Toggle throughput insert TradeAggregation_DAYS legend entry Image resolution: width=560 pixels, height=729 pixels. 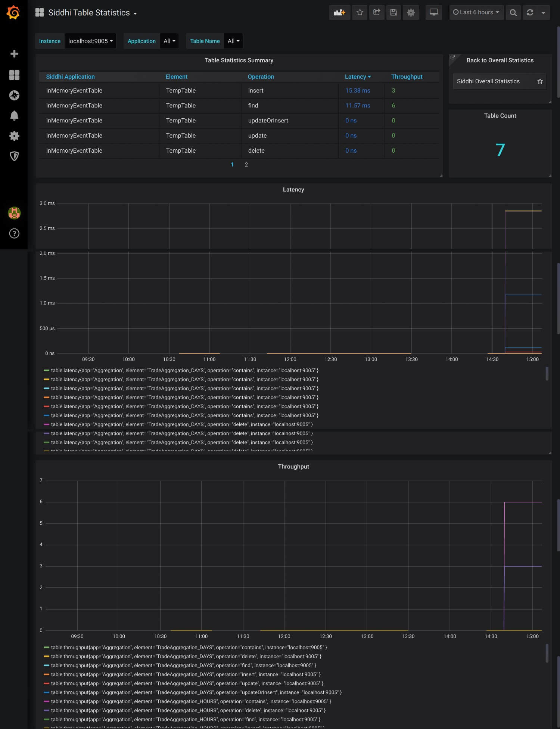(186, 675)
